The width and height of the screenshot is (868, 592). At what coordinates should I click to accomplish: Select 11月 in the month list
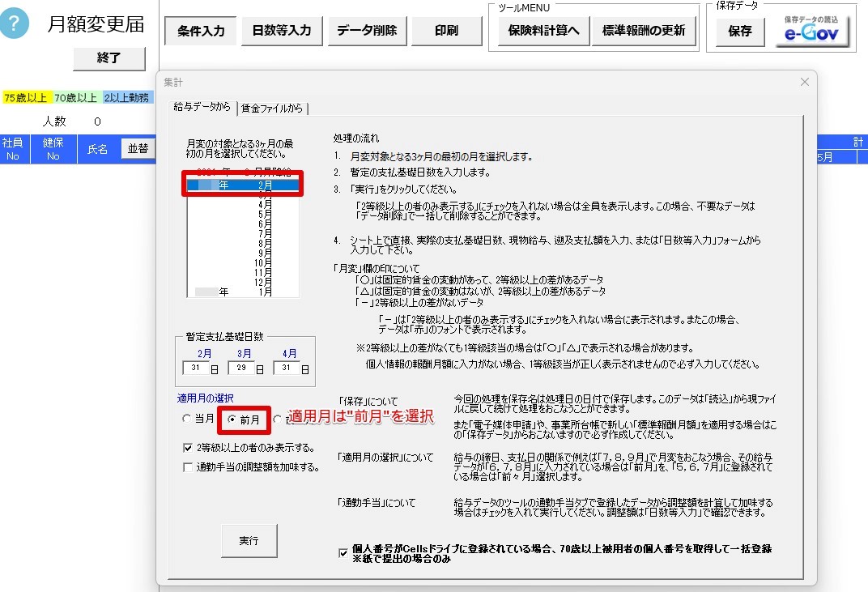[x=243, y=272]
